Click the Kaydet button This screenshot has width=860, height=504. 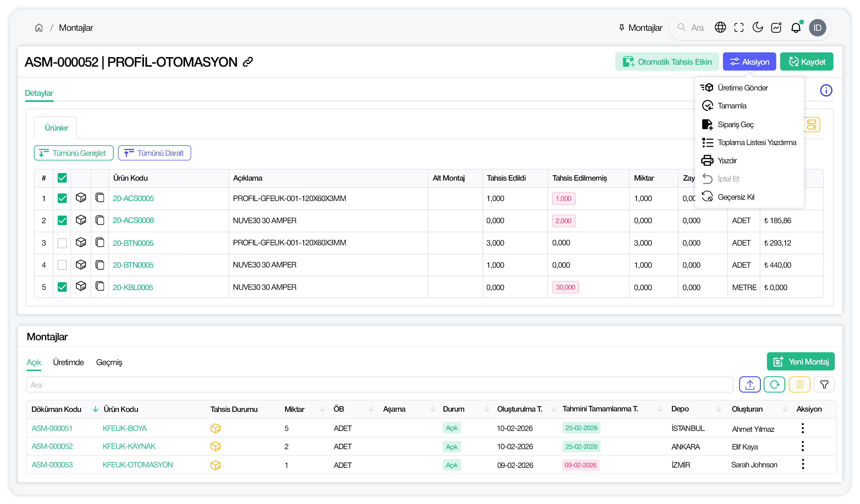(x=806, y=62)
